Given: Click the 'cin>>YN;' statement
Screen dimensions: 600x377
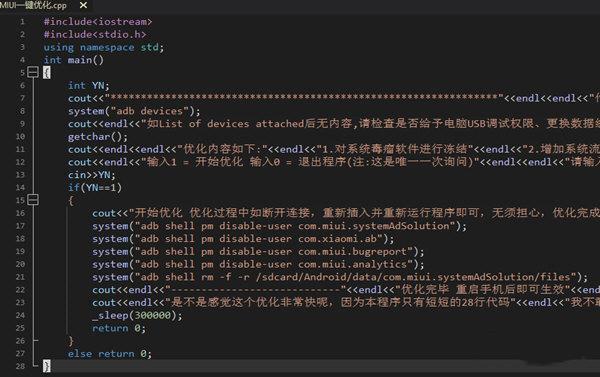Looking at the screenshot, I should coord(91,175).
